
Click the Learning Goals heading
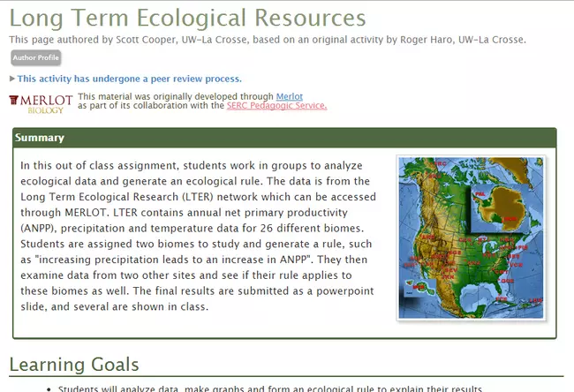coord(74,365)
